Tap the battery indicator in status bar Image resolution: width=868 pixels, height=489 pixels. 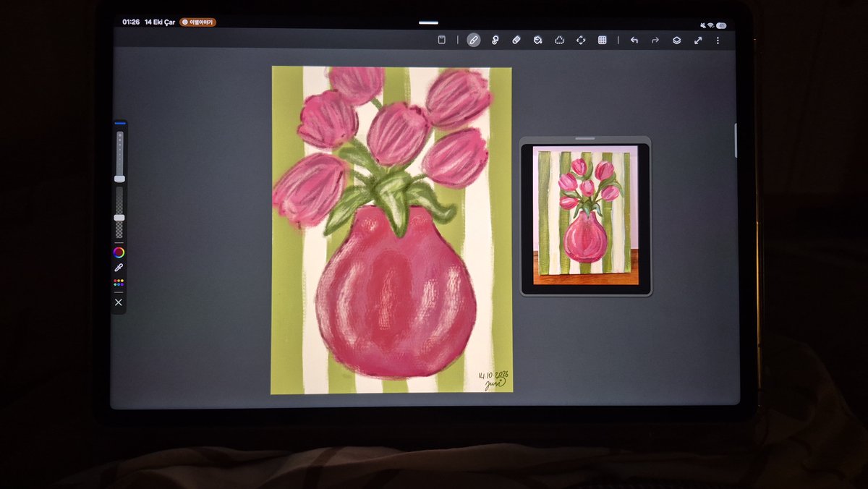(721, 25)
